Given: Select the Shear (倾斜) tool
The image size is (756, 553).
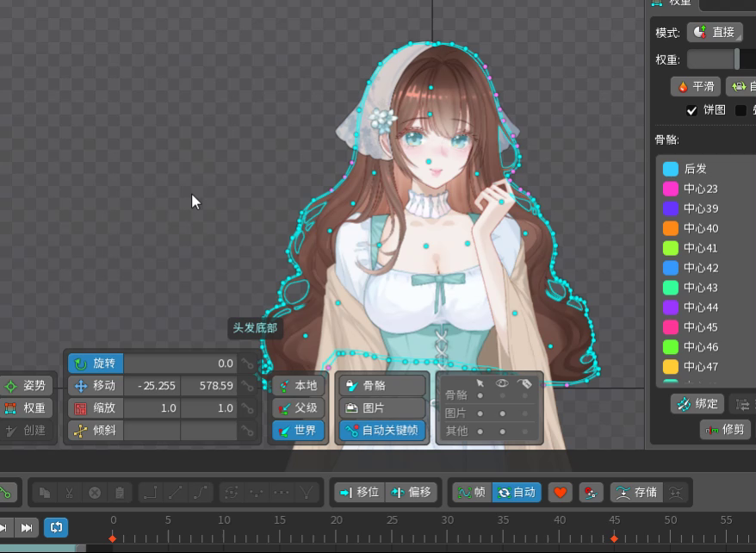Looking at the screenshot, I should (x=96, y=431).
